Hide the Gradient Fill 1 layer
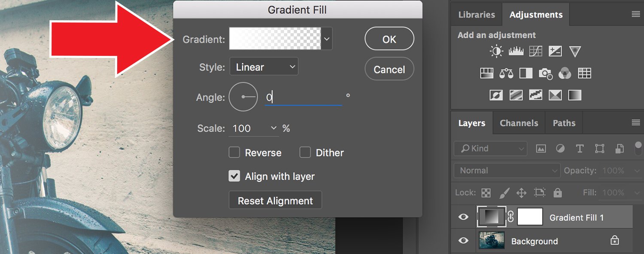The image size is (644, 254). (x=463, y=217)
